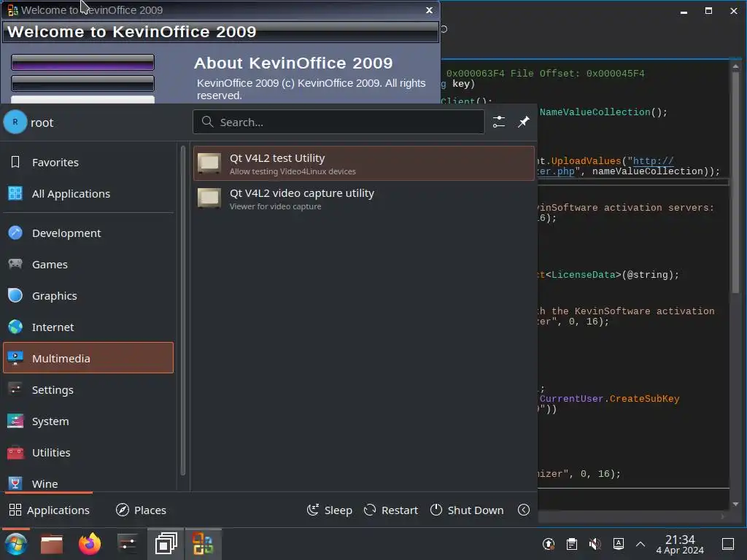The image size is (747, 560).
Task: Click the second dark button in KevinOffice welcome
Action: (x=82, y=83)
